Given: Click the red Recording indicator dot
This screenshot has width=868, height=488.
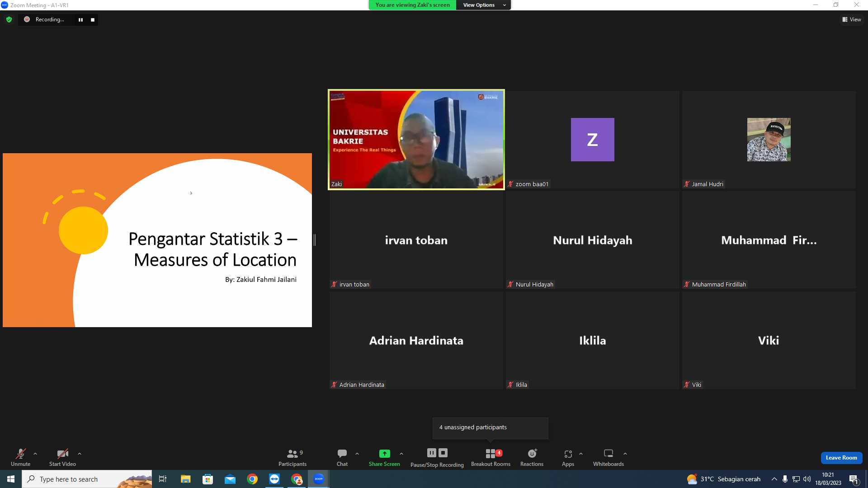Looking at the screenshot, I should click(27, 19).
